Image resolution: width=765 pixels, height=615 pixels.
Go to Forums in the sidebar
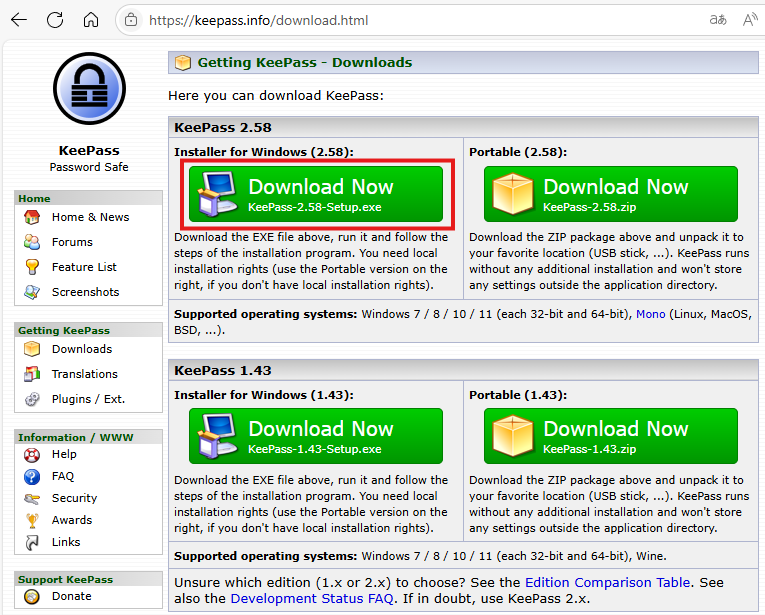(72, 242)
